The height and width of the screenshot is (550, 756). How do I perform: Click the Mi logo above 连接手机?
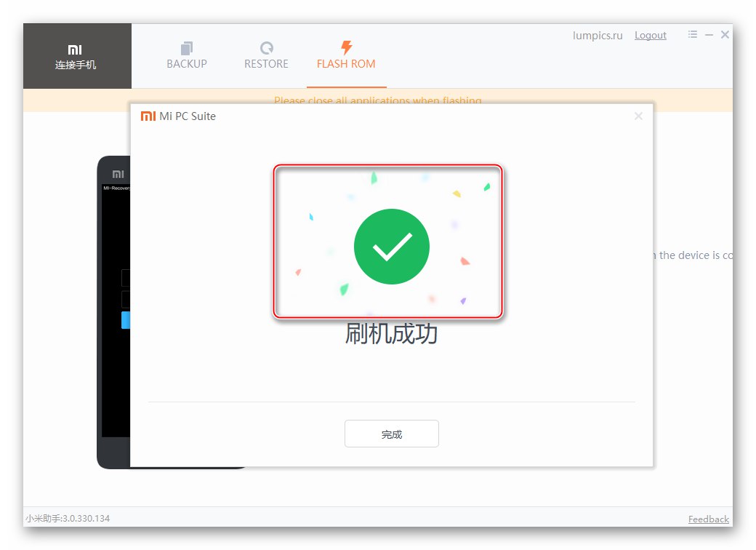click(x=75, y=49)
